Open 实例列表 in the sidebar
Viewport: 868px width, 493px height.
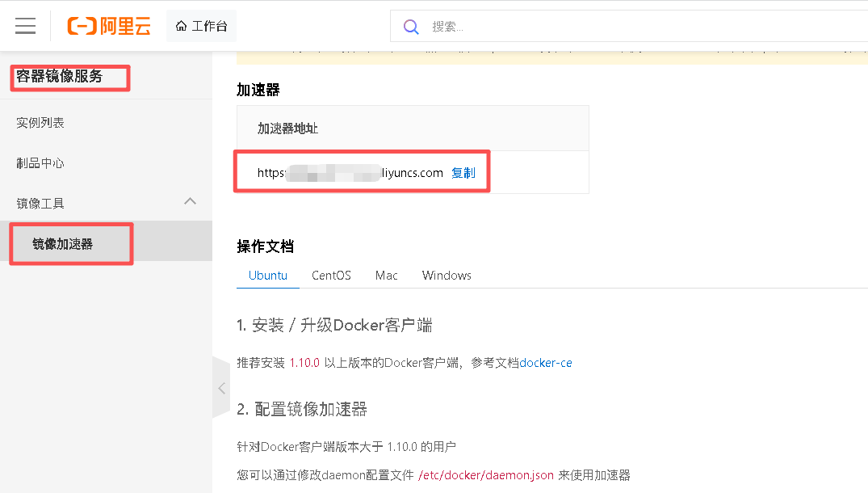[x=40, y=122]
